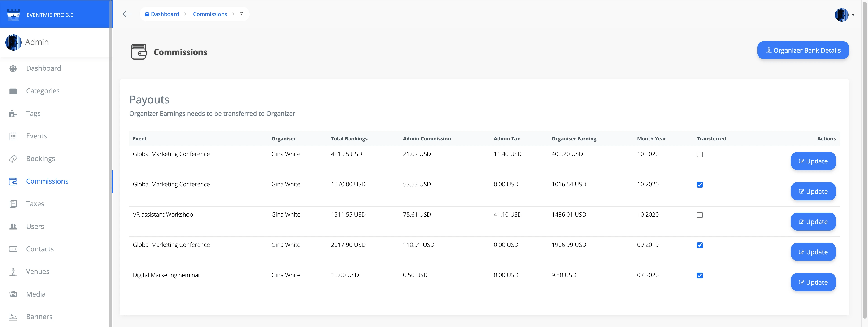Open the Commissions breadcrumb link
The image size is (868, 327).
(210, 14)
